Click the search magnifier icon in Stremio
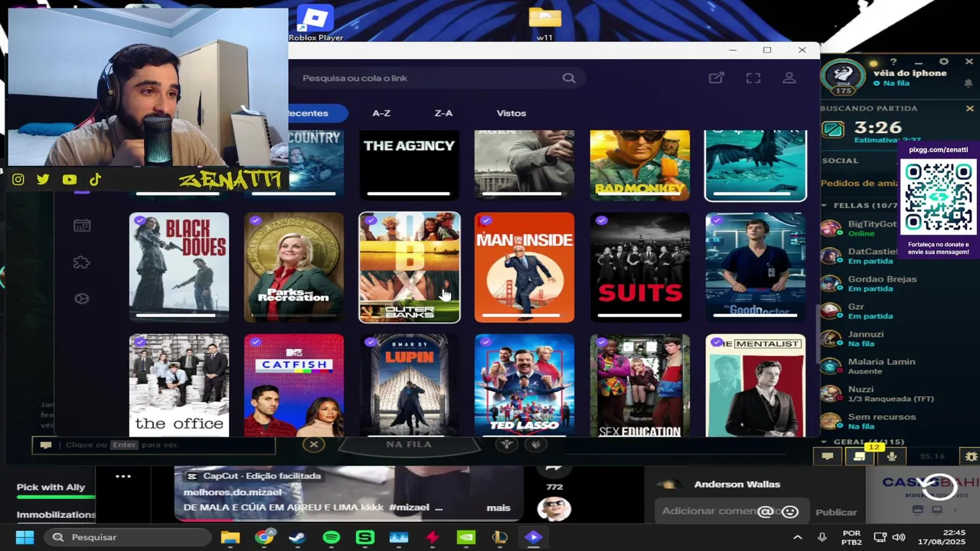The image size is (980, 551). click(569, 78)
